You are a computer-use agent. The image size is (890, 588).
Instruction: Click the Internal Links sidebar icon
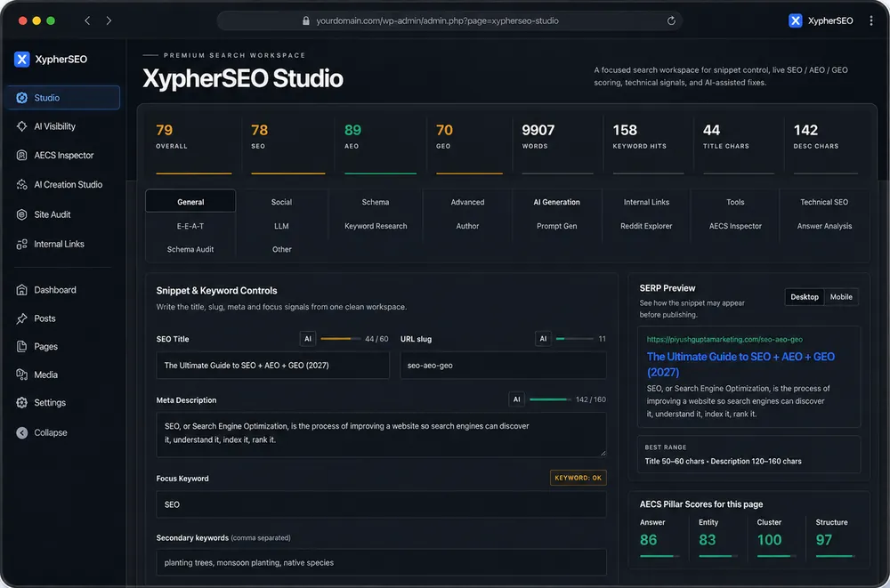pos(21,244)
